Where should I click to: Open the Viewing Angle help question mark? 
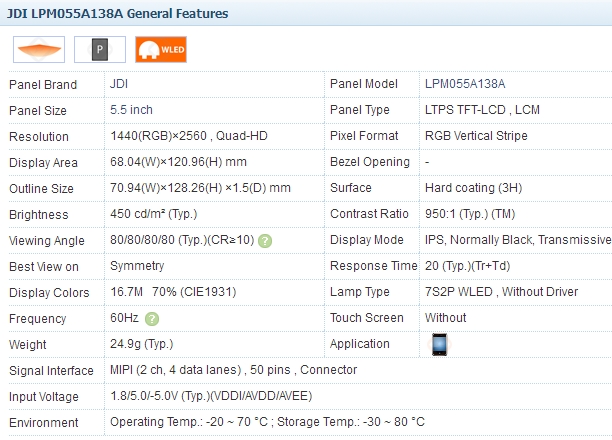265,241
